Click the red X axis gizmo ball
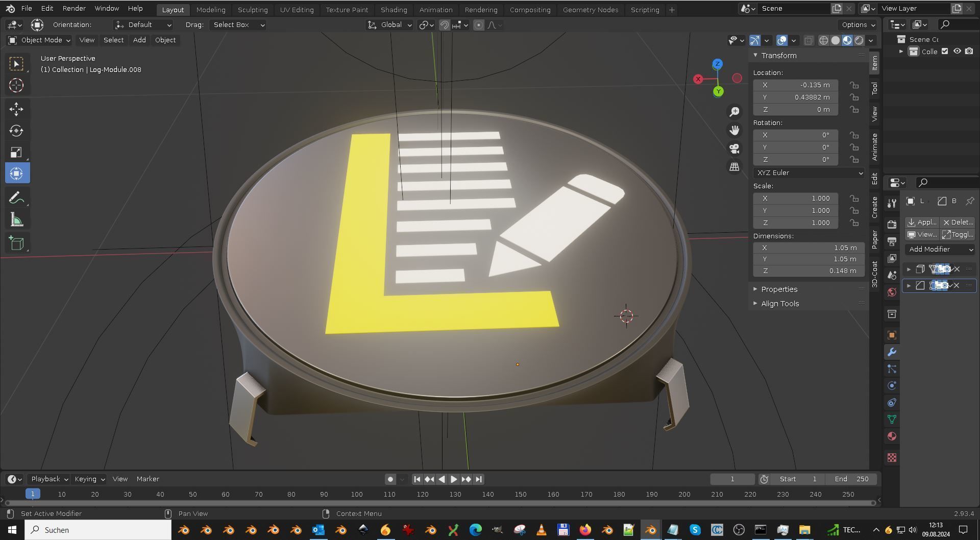 click(x=698, y=79)
